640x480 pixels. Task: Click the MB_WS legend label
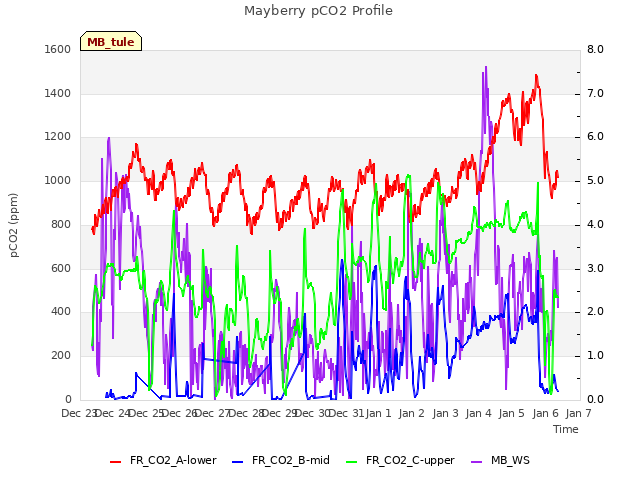[510, 460]
